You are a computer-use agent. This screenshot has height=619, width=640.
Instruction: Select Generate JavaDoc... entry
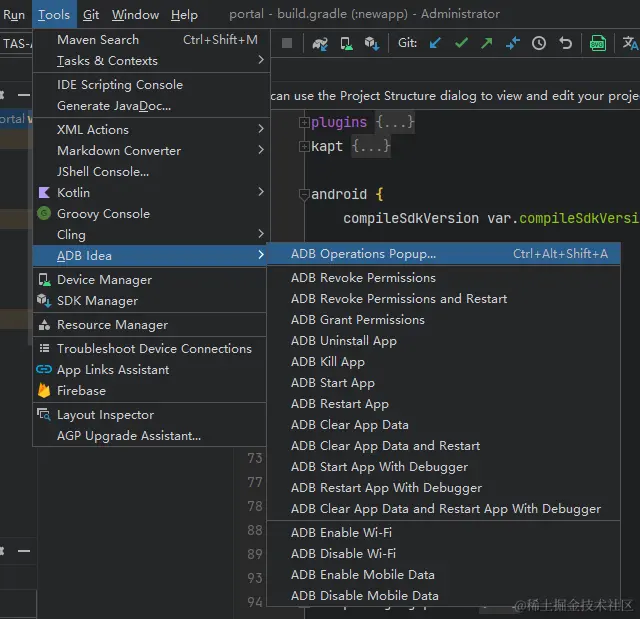point(149,106)
